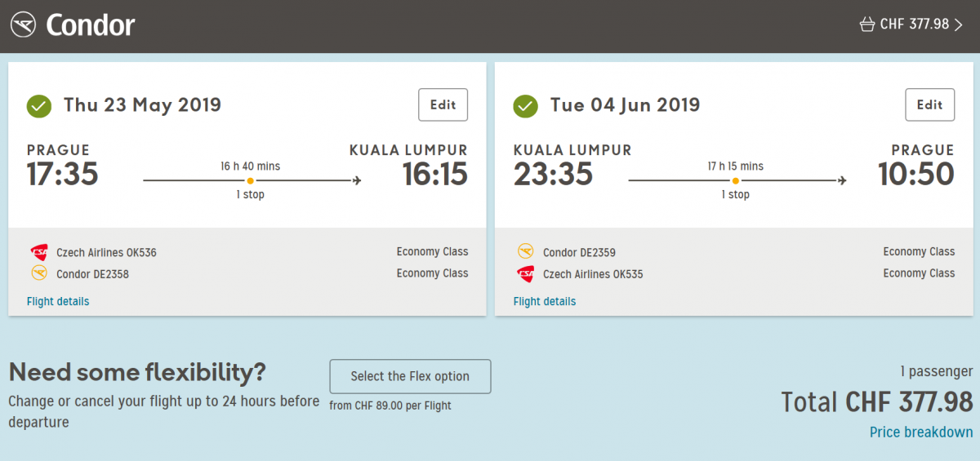Screen dimensions: 980x461
Task: Click the Condor DE2359 airline logo
Action: (526, 252)
